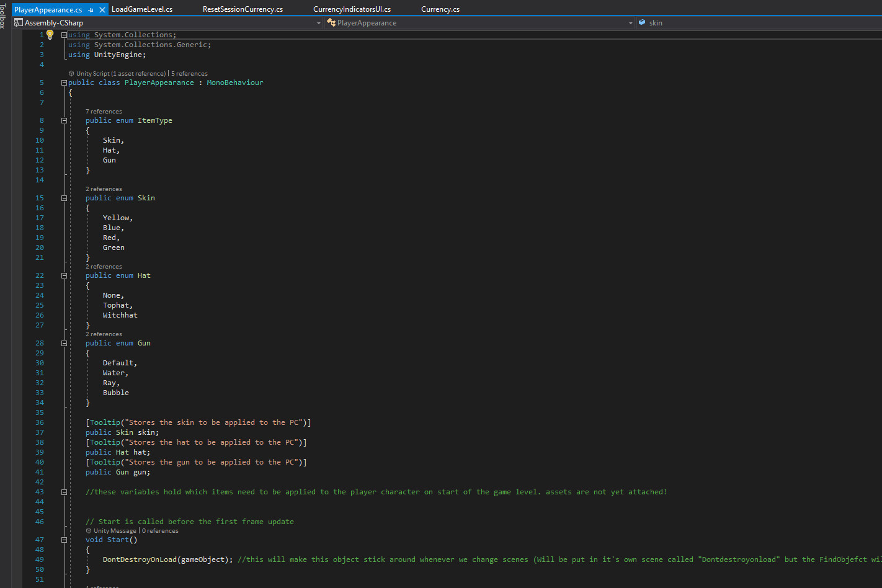Image resolution: width=882 pixels, height=588 pixels.
Task: Click the Unity icon beside Unity Script
Action: (71, 74)
